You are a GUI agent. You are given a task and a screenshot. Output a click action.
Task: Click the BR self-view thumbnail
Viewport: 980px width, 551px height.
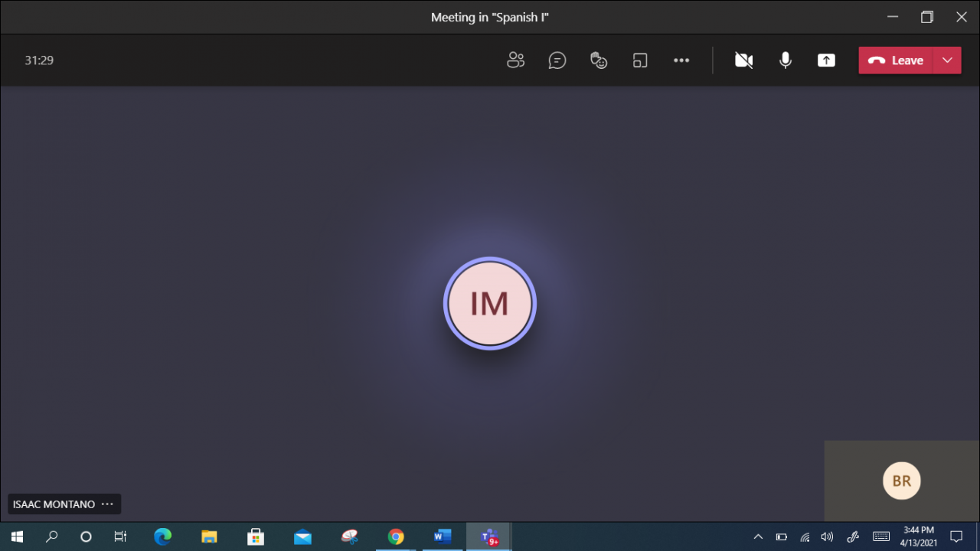pyautogui.click(x=901, y=481)
